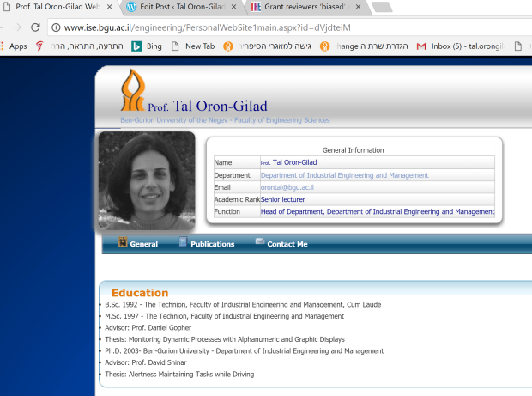Screen dimensions: 532x396
Task: Click the Publications document icon
Action: coord(183,243)
